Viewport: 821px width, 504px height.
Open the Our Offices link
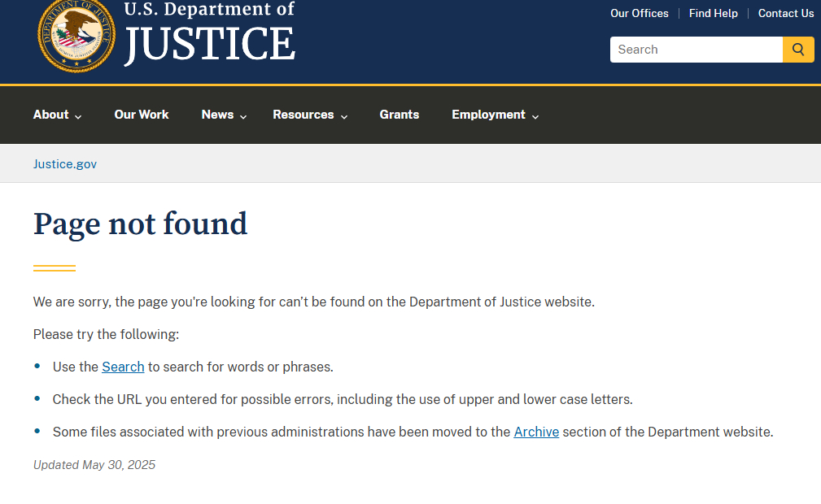pos(640,13)
